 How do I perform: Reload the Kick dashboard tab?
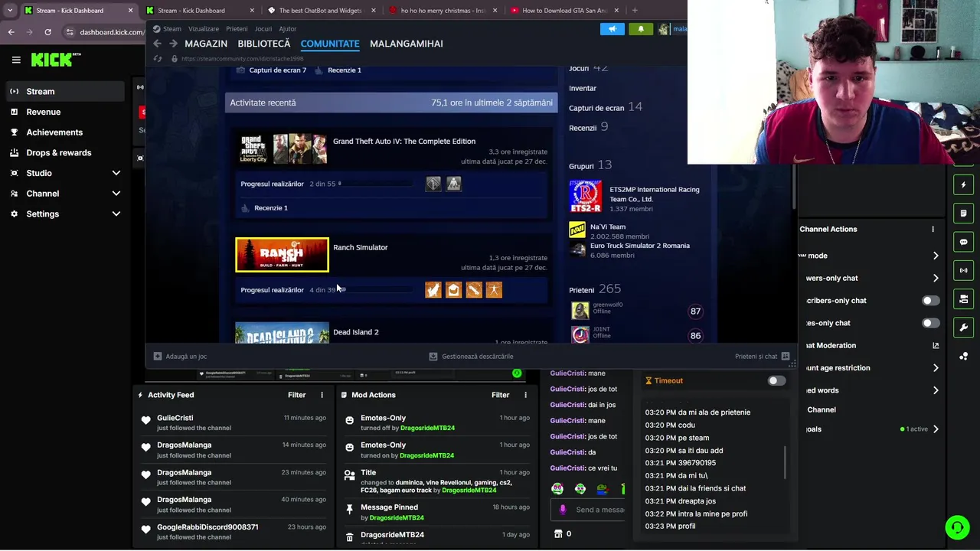pos(47,32)
